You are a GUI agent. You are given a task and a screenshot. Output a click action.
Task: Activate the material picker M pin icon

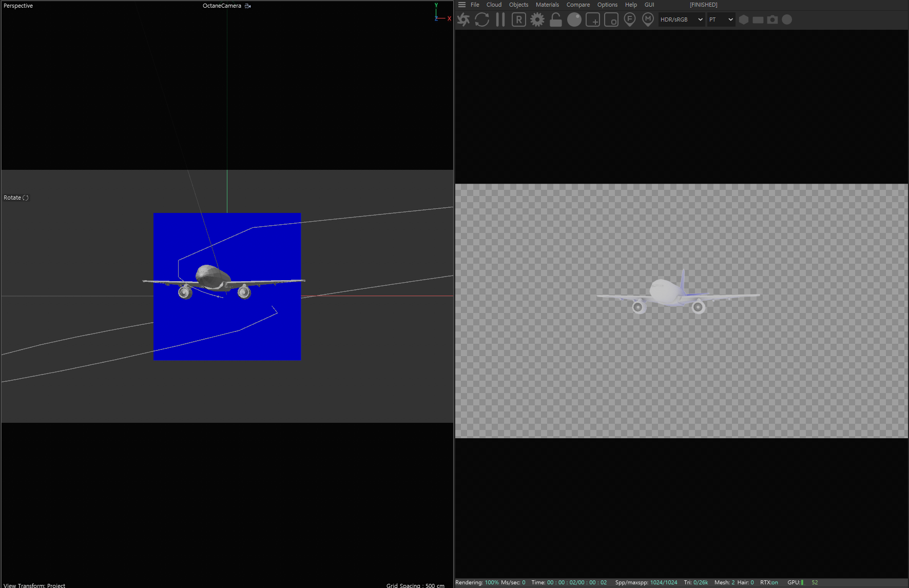(648, 19)
